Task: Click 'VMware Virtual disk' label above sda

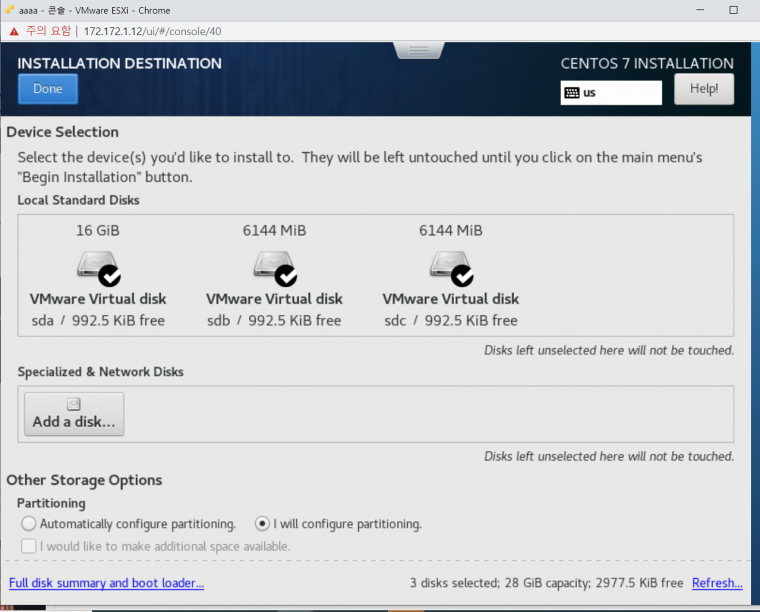Action: click(98, 299)
